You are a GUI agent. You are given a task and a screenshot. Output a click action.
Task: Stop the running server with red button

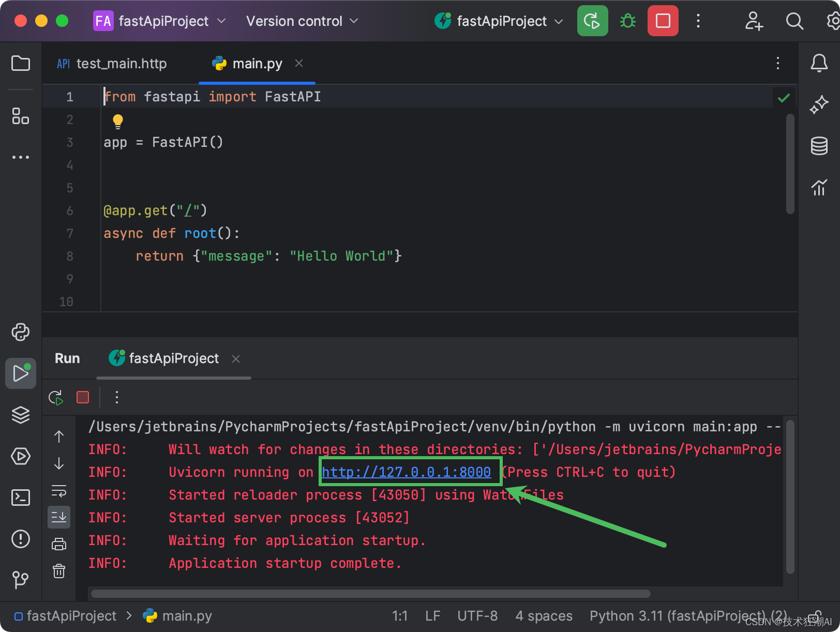[663, 21]
